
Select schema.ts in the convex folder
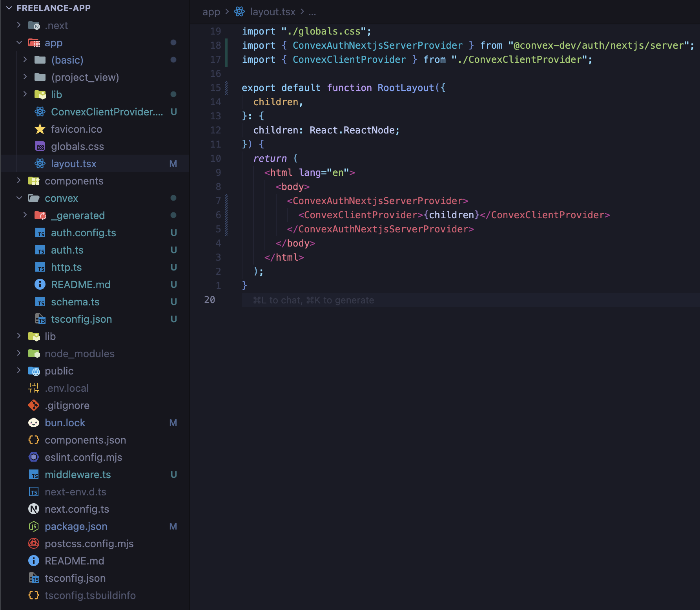point(75,301)
